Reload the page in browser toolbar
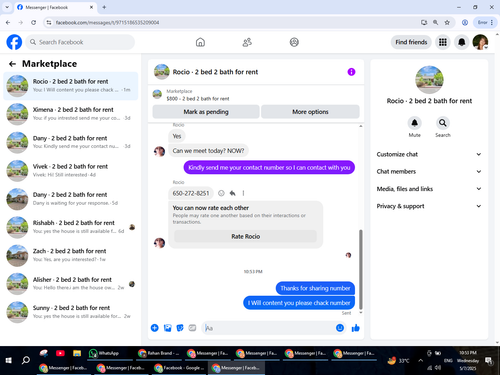Viewport: 500px width, 375px height. pyautogui.click(x=33, y=22)
